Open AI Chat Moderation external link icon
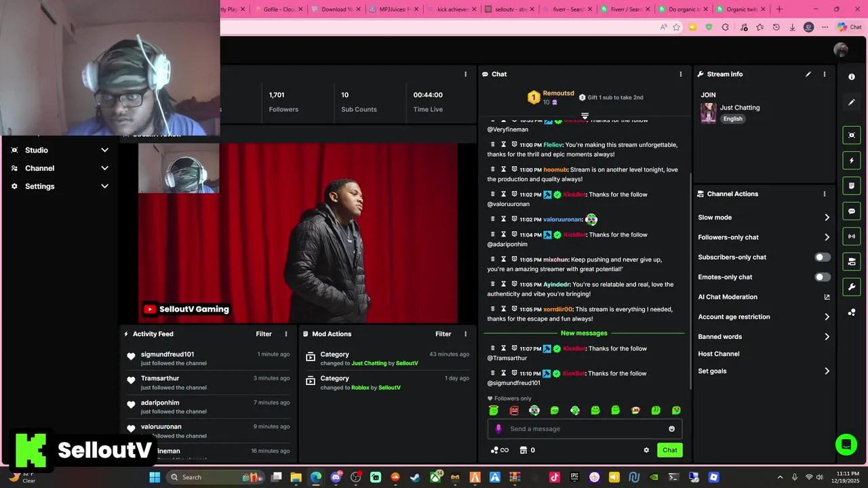868x488 pixels. [x=827, y=297]
